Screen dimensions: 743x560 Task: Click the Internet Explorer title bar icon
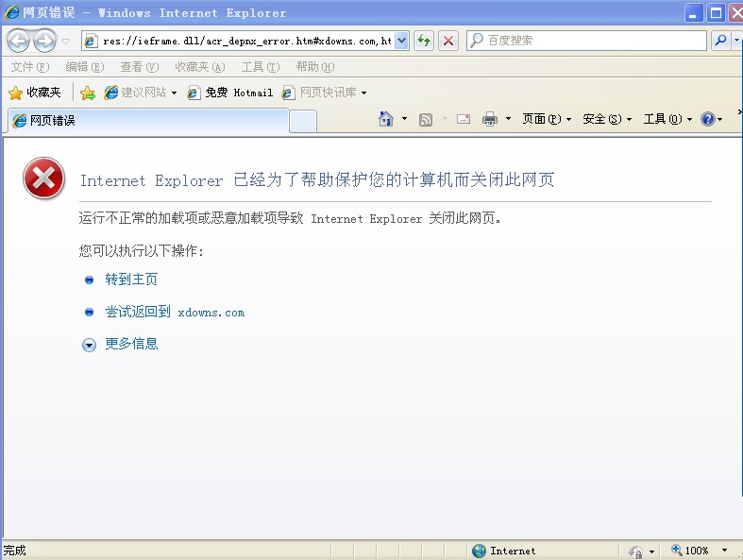(12, 12)
